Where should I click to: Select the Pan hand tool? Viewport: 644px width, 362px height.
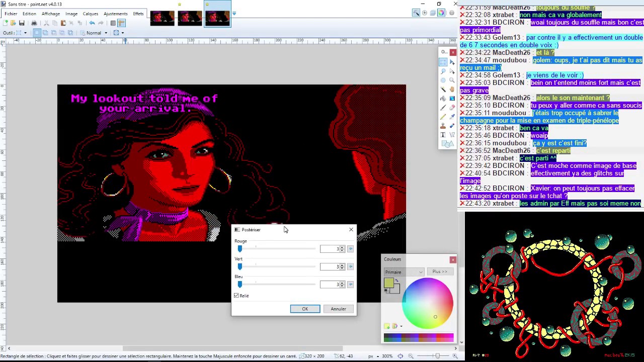click(x=452, y=89)
